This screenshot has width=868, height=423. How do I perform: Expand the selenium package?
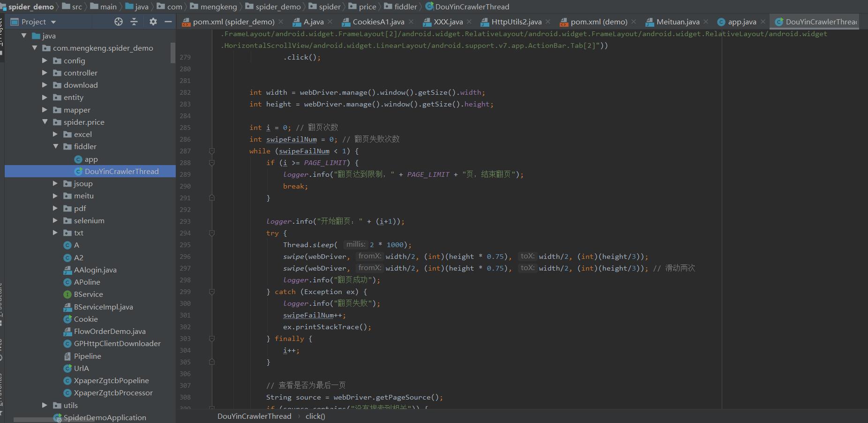click(55, 220)
